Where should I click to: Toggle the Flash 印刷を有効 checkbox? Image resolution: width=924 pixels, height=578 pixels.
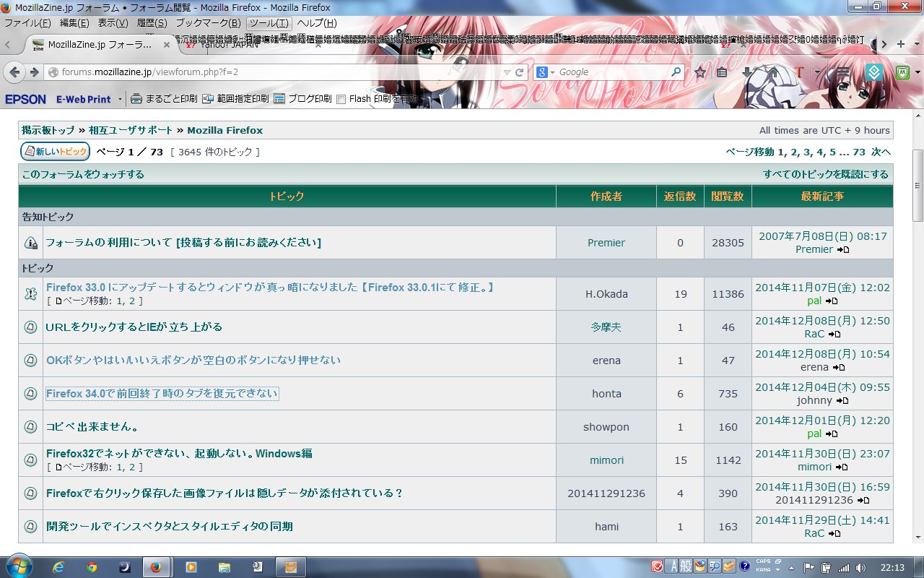click(x=341, y=99)
